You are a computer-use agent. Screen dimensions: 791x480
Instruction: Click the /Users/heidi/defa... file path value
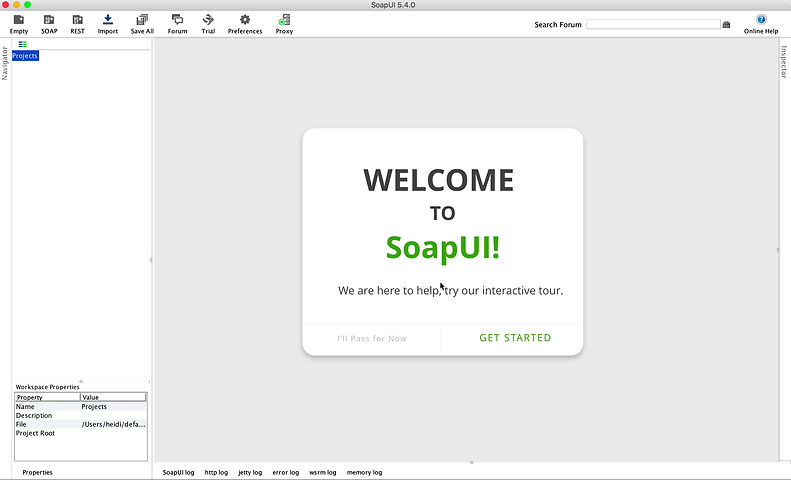tap(114, 424)
